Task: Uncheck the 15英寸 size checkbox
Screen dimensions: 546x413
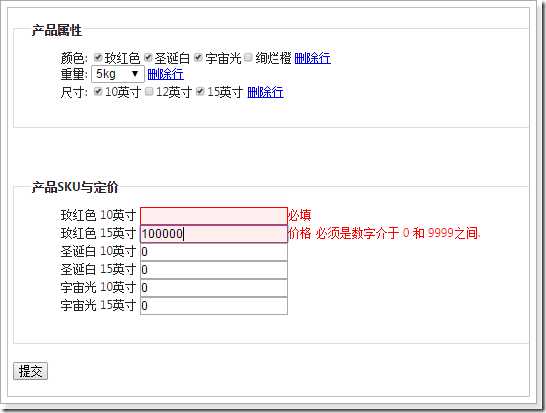Action: (200, 92)
